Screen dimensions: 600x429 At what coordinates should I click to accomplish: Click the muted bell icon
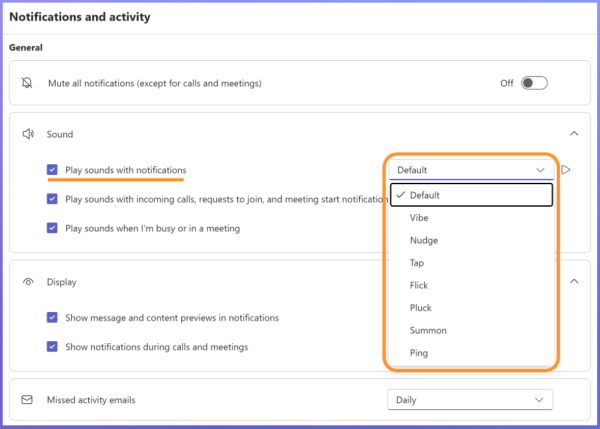27,83
